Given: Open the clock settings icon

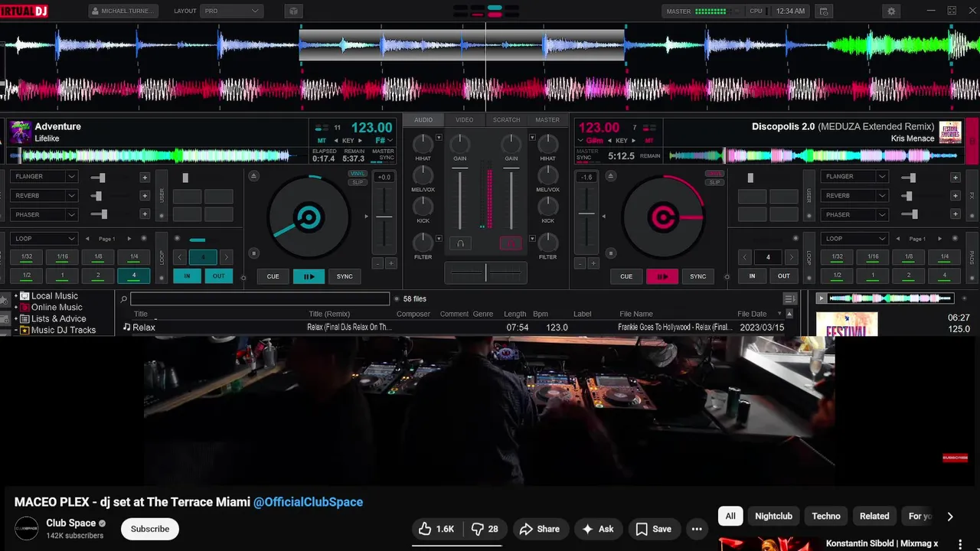Looking at the screenshot, I should pyautogui.click(x=824, y=11).
